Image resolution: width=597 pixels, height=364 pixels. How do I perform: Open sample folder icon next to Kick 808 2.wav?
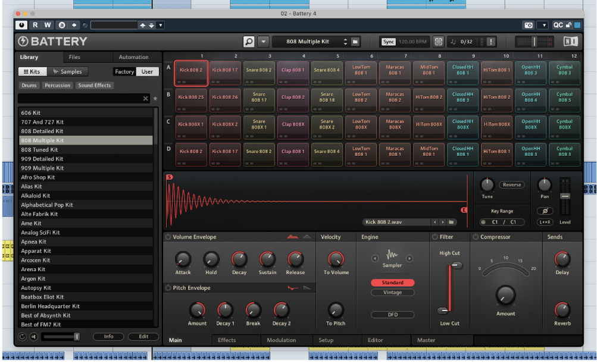point(452,222)
